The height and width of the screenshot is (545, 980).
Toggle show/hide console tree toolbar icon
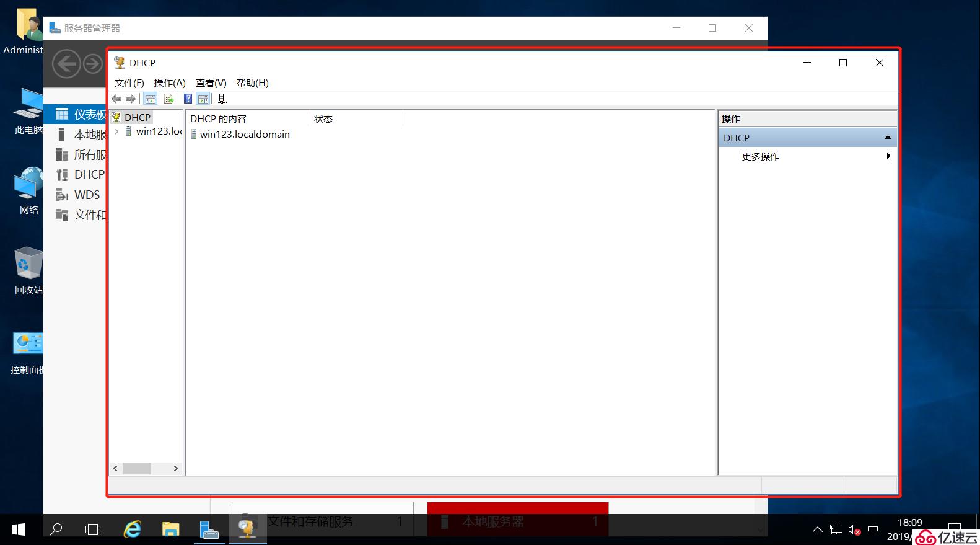tap(150, 99)
